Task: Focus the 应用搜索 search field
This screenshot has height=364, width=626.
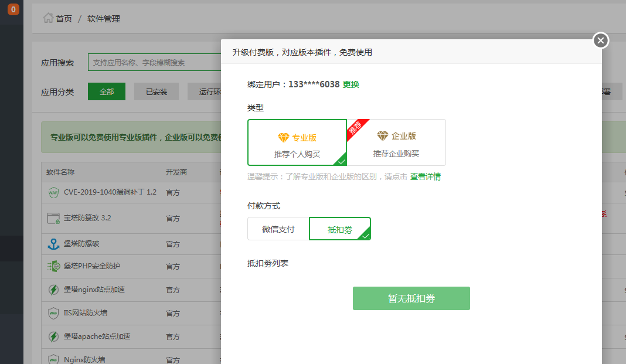Action: (x=155, y=62)
